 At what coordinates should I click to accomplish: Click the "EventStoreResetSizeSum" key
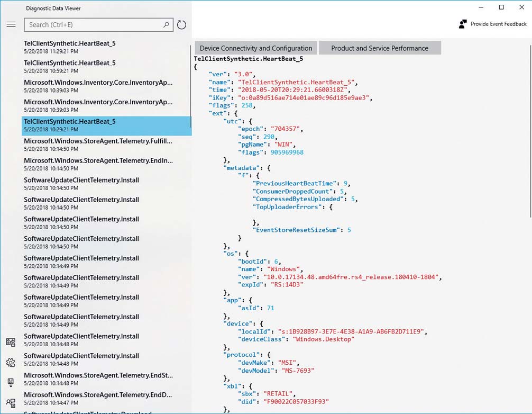coord(296,230)
